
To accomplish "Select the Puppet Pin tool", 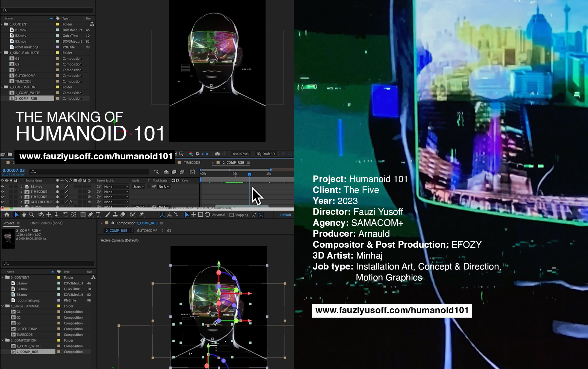I will [141, 215].
